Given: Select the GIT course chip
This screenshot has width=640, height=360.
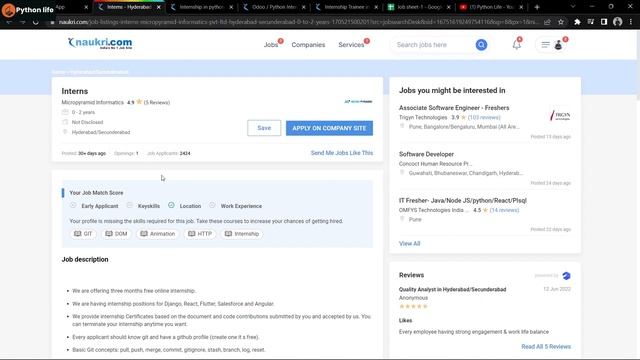Looking at the screenshot, I should coord(83,234).
